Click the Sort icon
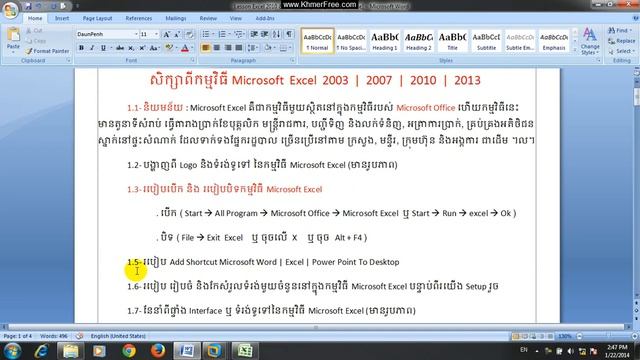640x360 pixels. tap(277, 35)
